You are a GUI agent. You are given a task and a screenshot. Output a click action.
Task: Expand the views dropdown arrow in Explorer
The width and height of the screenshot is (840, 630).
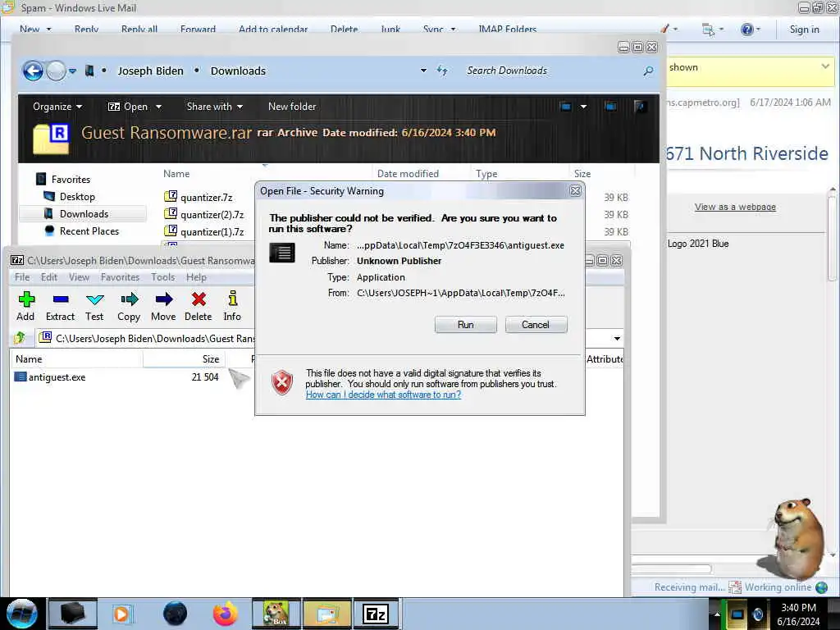click(x=583, y=106)
